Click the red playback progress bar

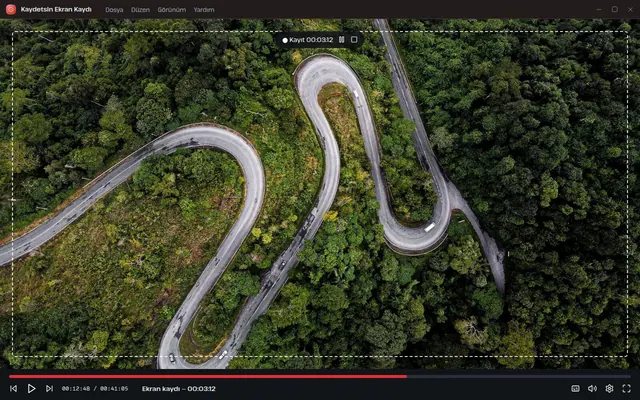[208, 376]
